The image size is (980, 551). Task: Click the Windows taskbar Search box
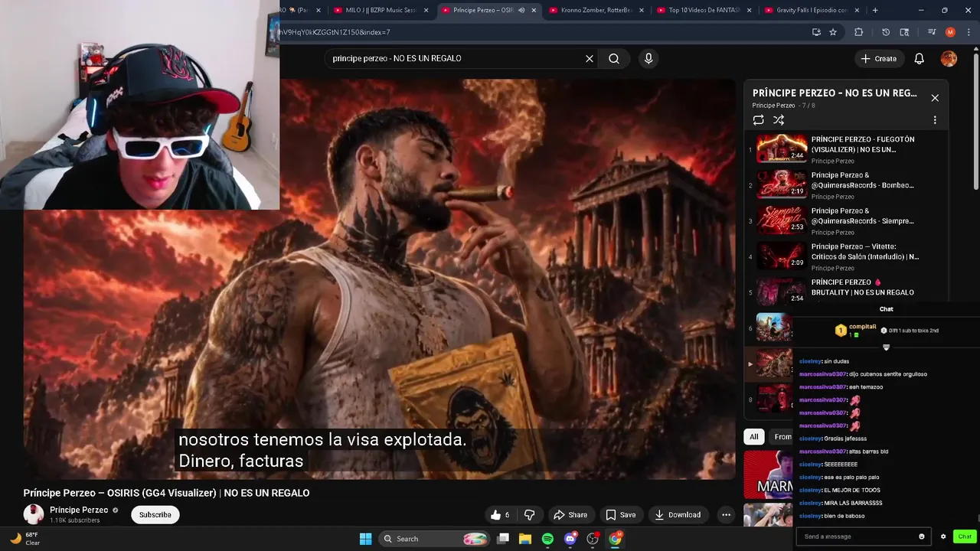point(434,539)
